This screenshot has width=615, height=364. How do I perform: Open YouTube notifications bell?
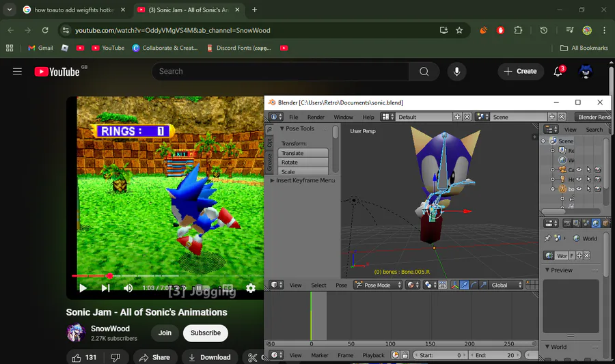pyautogui.click(x=558, y=71)
